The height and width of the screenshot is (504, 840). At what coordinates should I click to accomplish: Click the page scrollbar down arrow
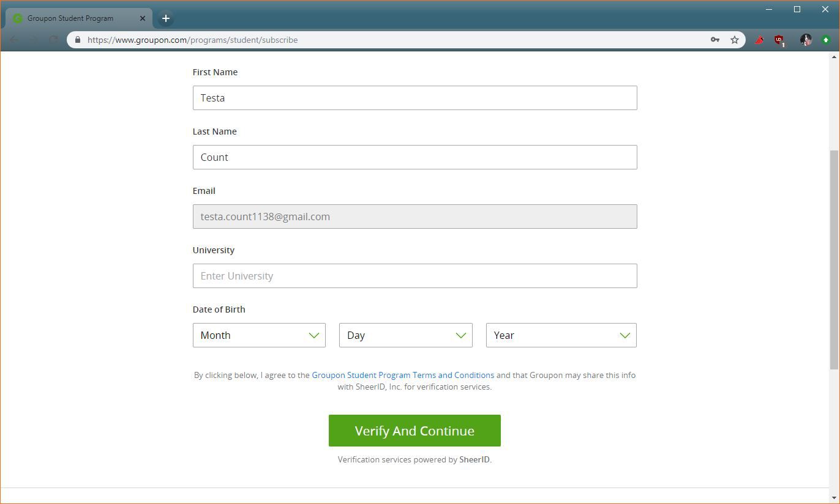point(834,498)
